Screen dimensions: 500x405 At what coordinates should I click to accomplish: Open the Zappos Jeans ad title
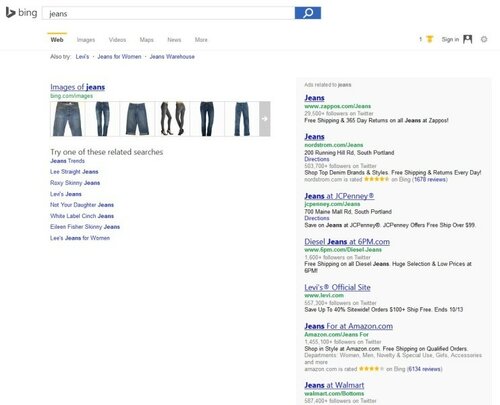click(314, 98)
